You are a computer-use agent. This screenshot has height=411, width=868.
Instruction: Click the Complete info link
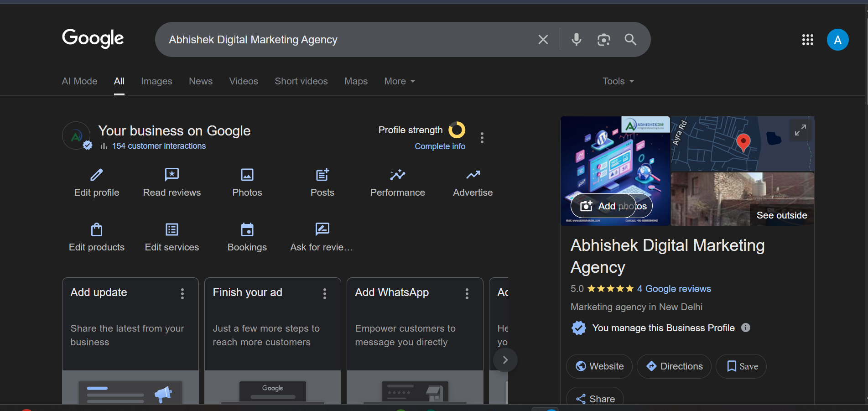coord(440,146)
